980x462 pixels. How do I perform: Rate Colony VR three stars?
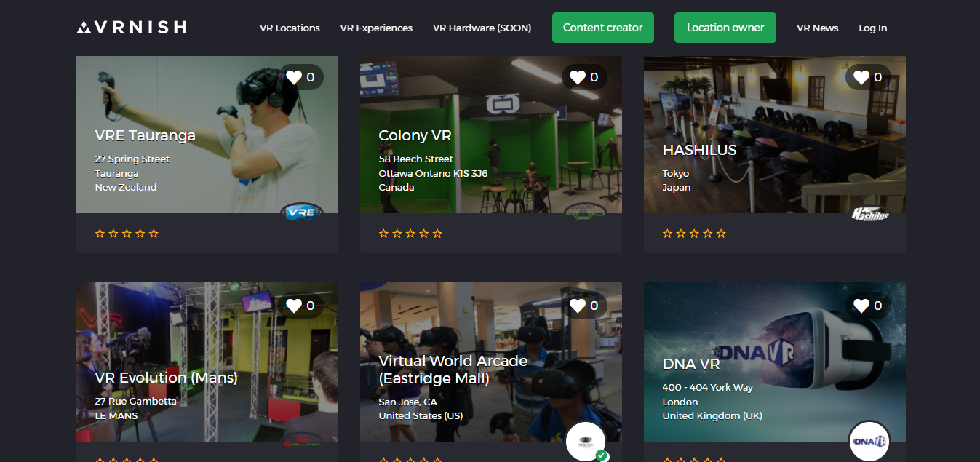pos(410,234)
